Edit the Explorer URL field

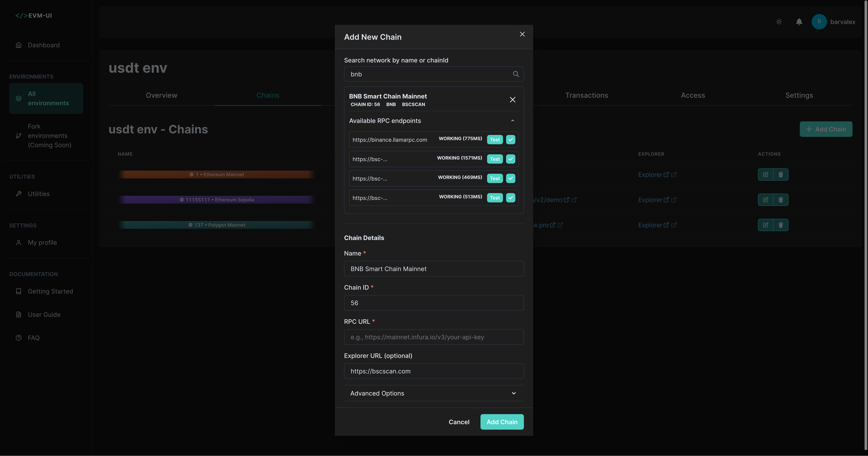[434, 371]
